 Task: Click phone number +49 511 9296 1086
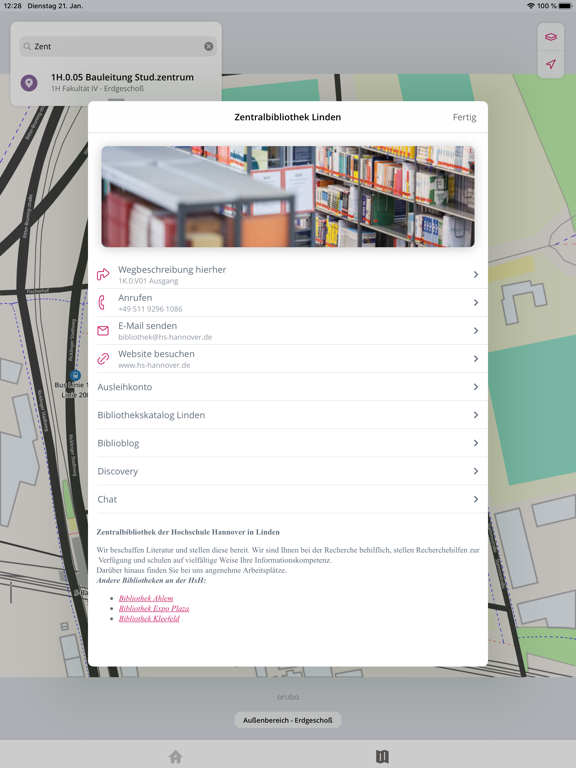click(150, 309)
